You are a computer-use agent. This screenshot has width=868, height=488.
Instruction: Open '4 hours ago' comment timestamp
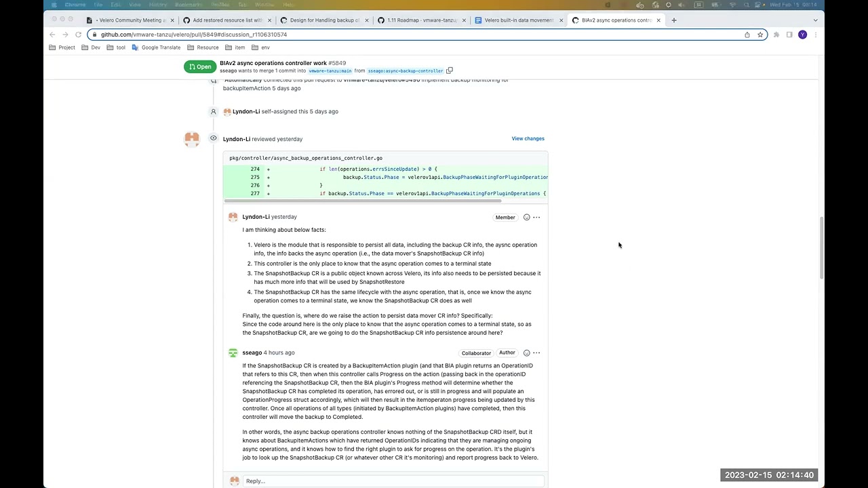point(279,352)
